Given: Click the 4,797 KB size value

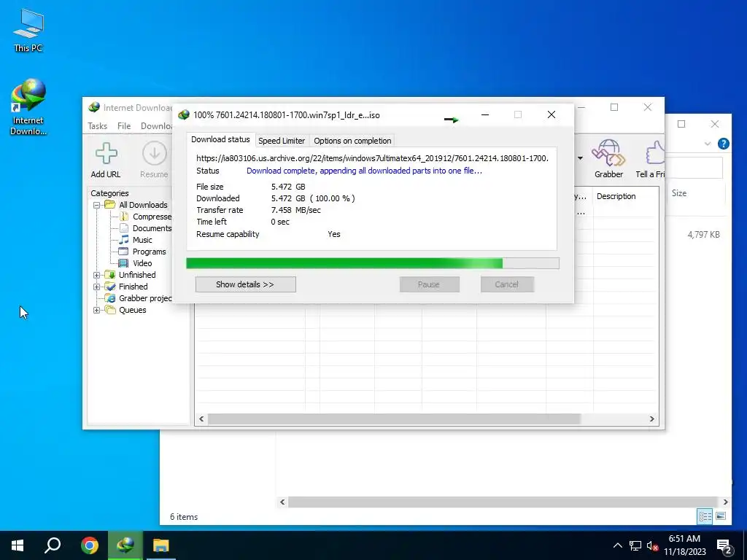Looking at the screenshot, I should point(703,235).
